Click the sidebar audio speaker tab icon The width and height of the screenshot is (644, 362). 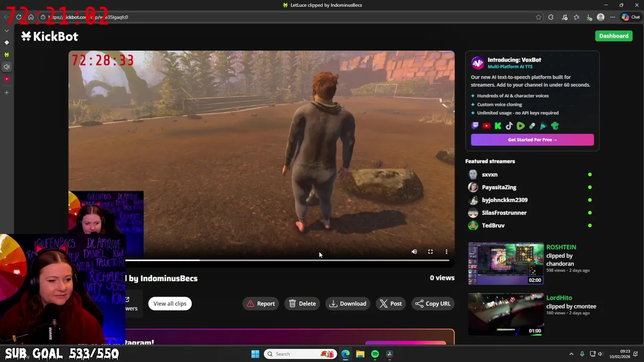click(7, 67)
